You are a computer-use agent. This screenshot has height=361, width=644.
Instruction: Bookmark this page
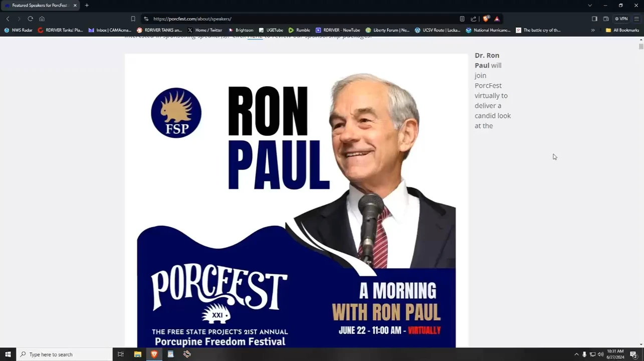click(x=133, y=19)
